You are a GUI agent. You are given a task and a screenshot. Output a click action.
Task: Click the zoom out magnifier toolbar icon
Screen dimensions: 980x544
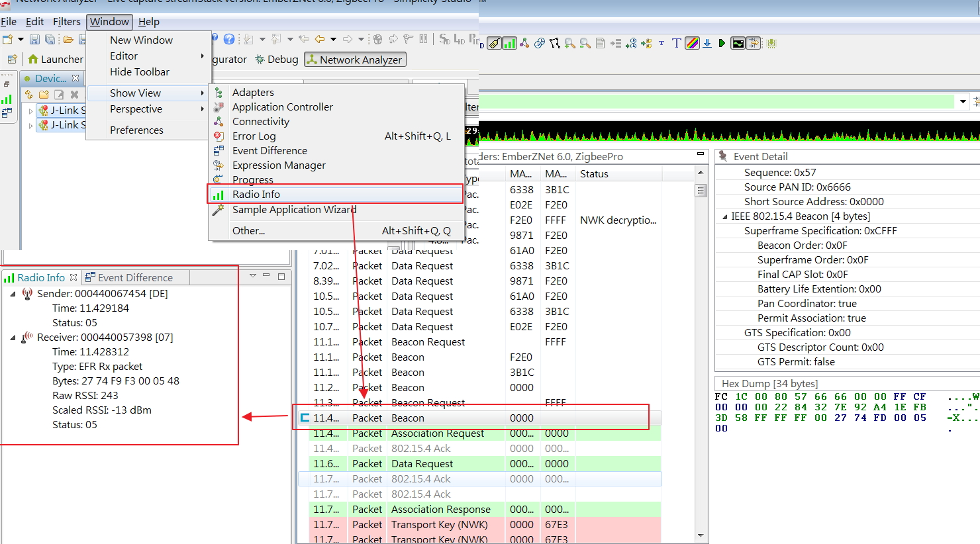coord(584,43)
